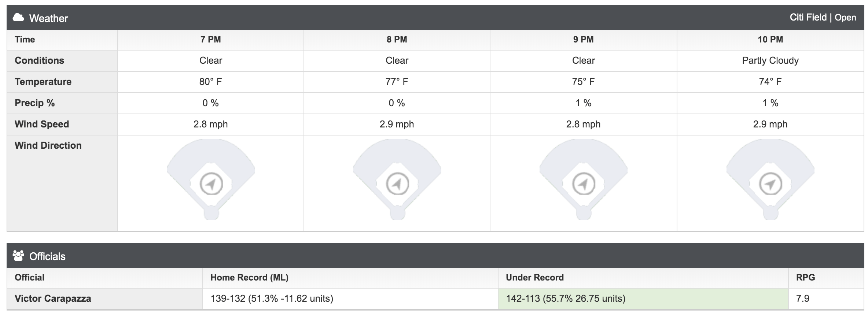
Task: Click the Official column header
Action: (x=29, y=278)
